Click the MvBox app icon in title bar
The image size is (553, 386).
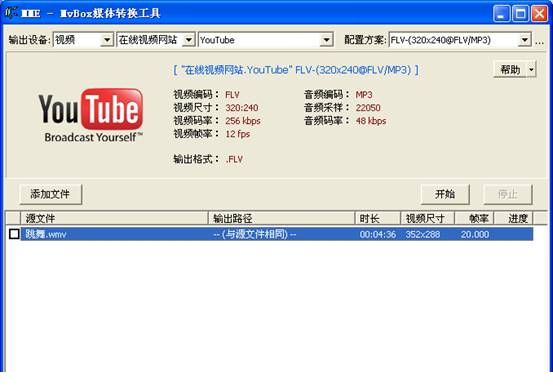[11, 13]
